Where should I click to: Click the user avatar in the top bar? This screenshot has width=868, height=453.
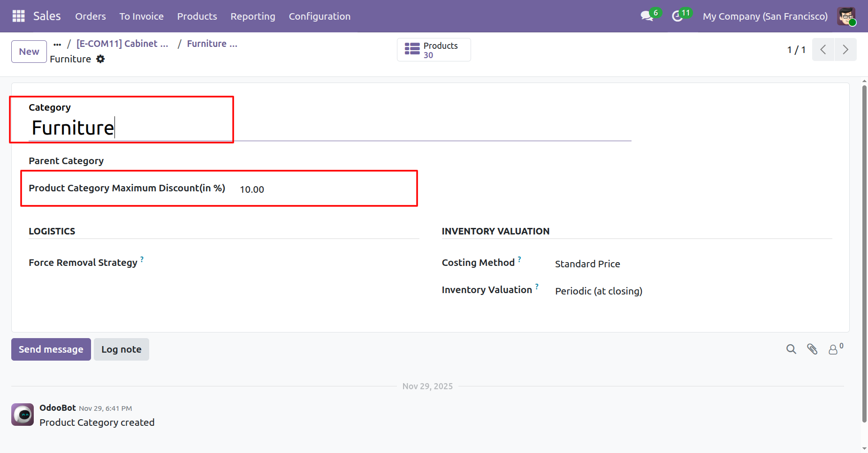[x=846, y=16]
